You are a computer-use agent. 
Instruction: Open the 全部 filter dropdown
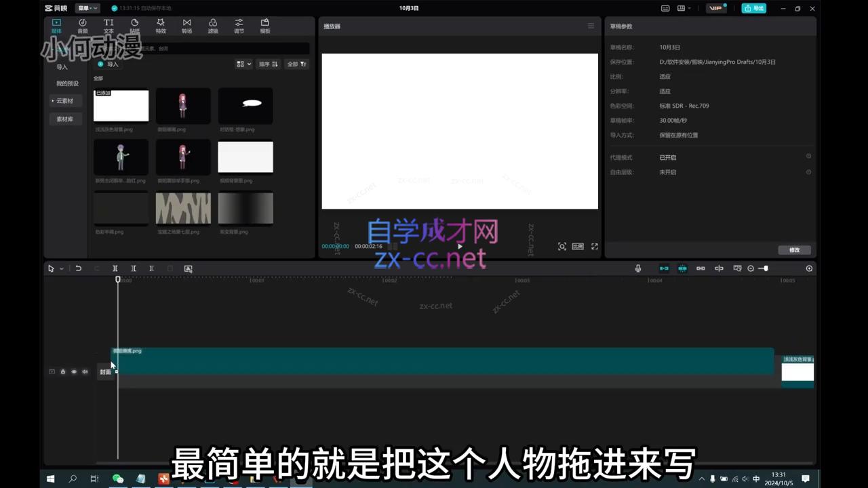[297, 64]
